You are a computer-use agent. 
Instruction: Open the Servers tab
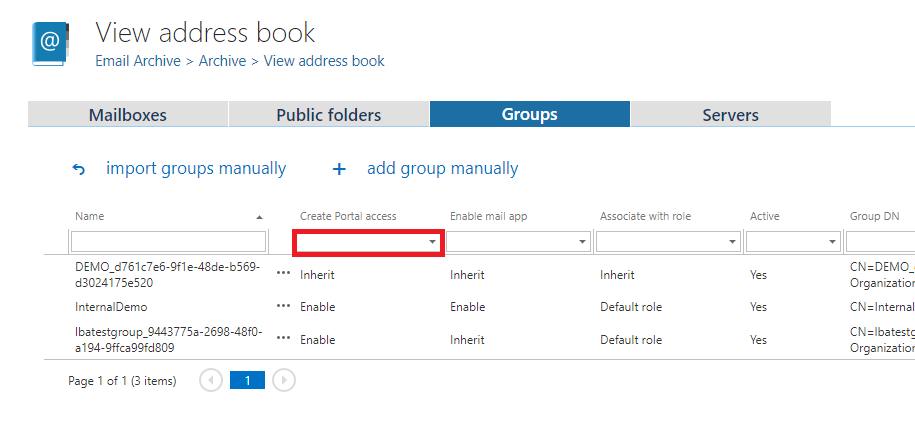[730, 115]
